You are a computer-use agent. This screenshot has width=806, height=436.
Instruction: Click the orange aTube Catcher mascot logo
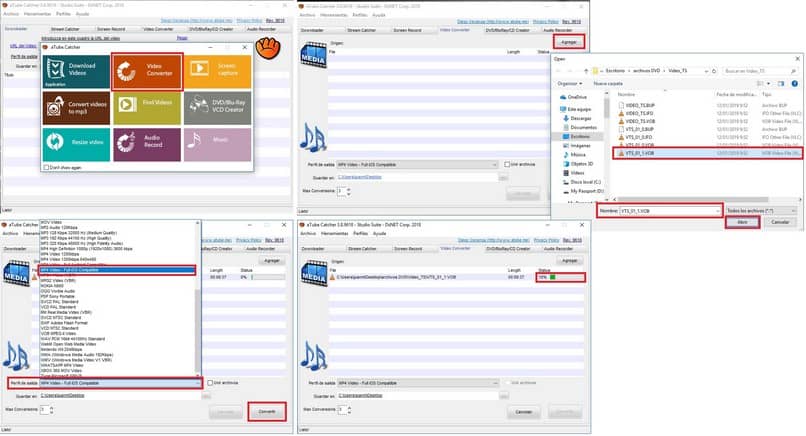[268, 48]
